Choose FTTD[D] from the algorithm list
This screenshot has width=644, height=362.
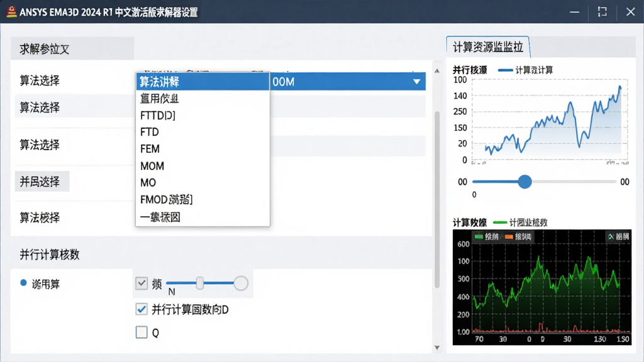click(203, 116)
